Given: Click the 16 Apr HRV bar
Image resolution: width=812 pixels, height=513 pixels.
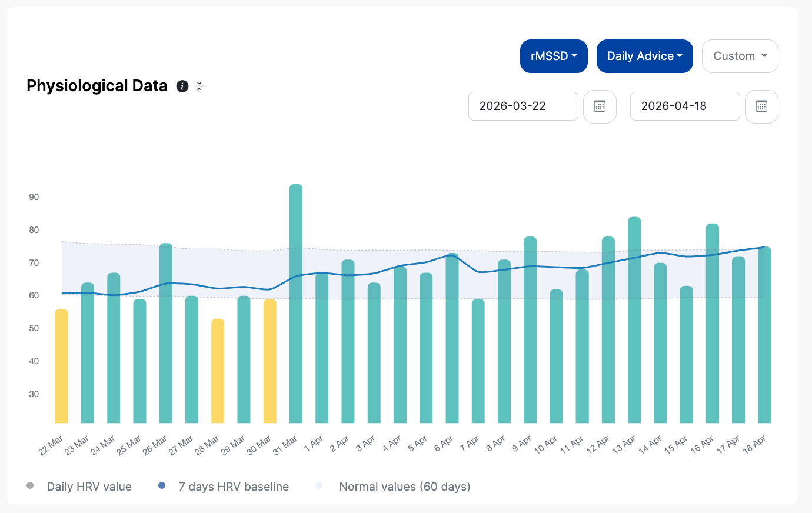Looking at the screenshot, I should (713, 323).
